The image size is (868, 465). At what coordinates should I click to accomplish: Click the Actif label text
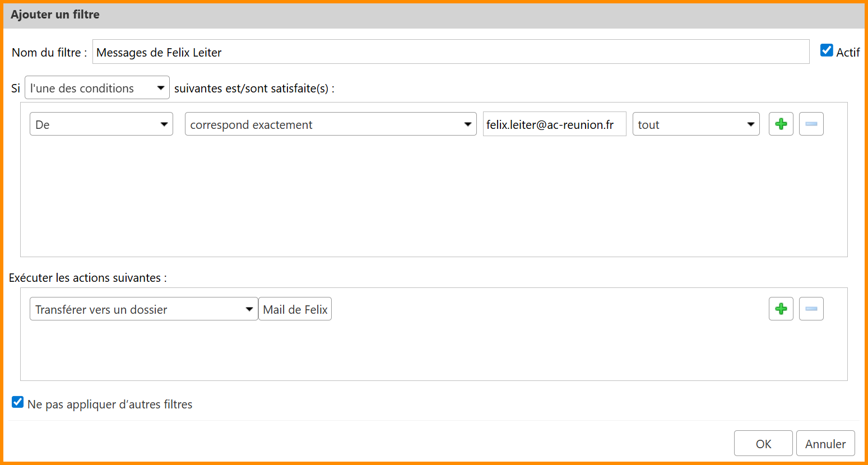point(847,53)
